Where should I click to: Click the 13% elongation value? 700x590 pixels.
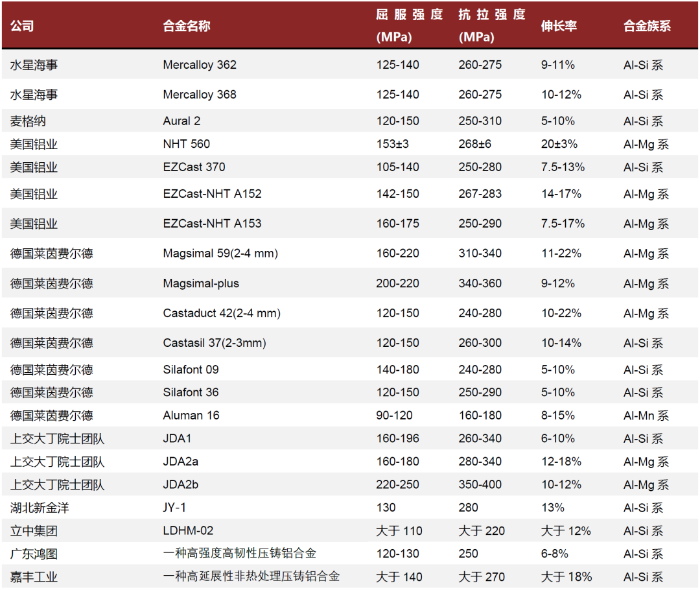[553, 508]
